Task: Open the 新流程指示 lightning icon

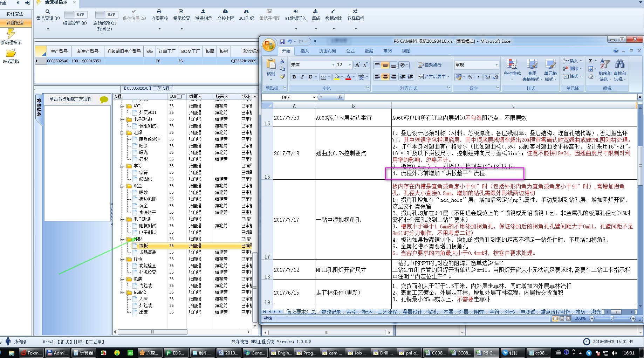Action: click(11, 34)
